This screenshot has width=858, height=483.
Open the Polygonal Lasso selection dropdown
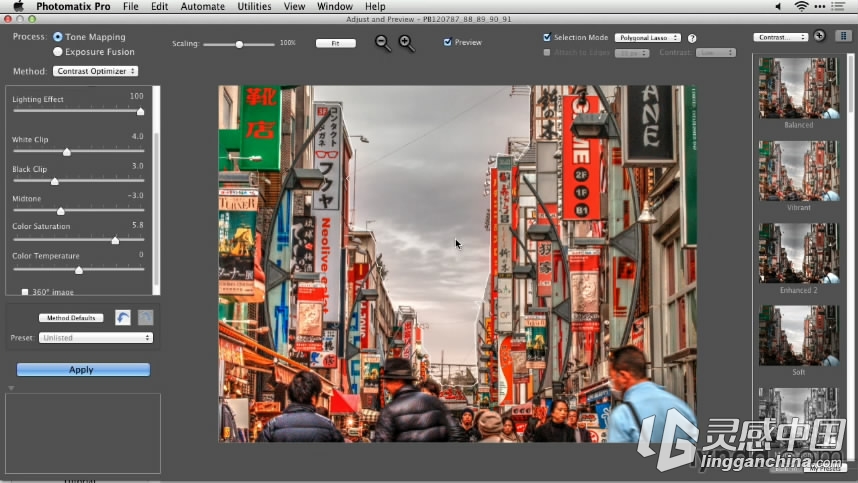[x=647, y=38]
